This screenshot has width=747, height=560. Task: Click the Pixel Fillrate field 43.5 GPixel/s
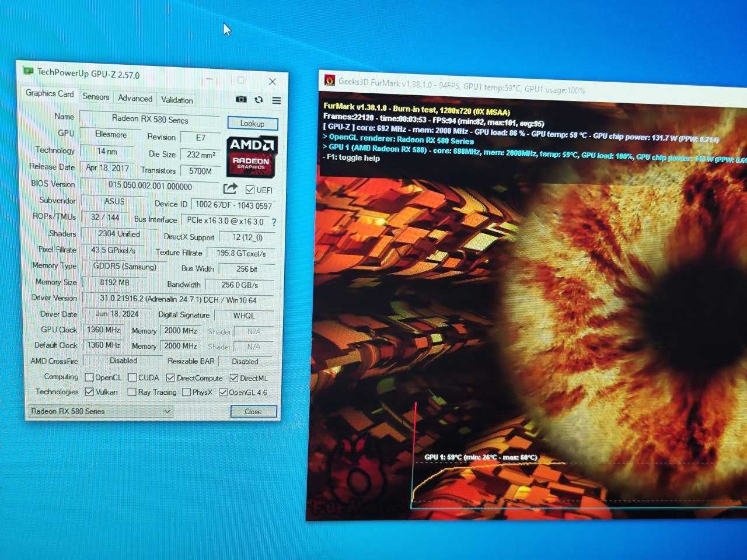113,250
